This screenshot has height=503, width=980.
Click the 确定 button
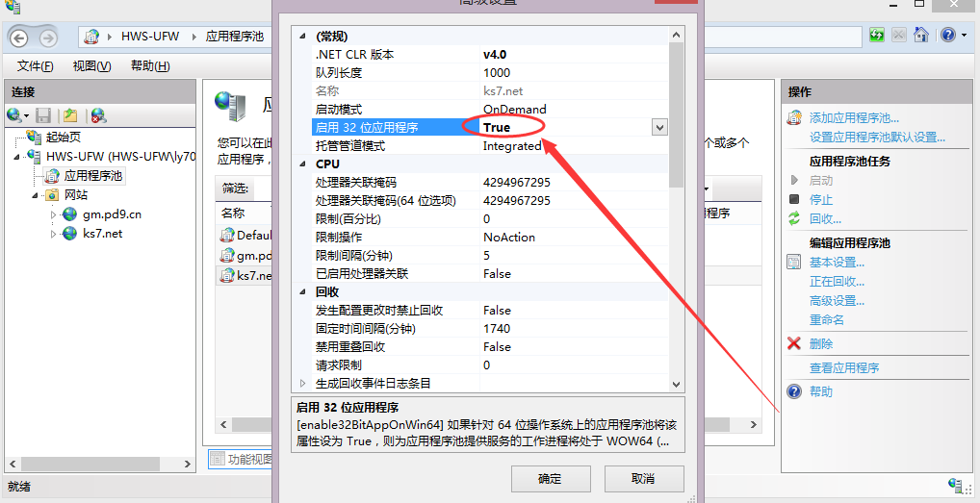551,479
